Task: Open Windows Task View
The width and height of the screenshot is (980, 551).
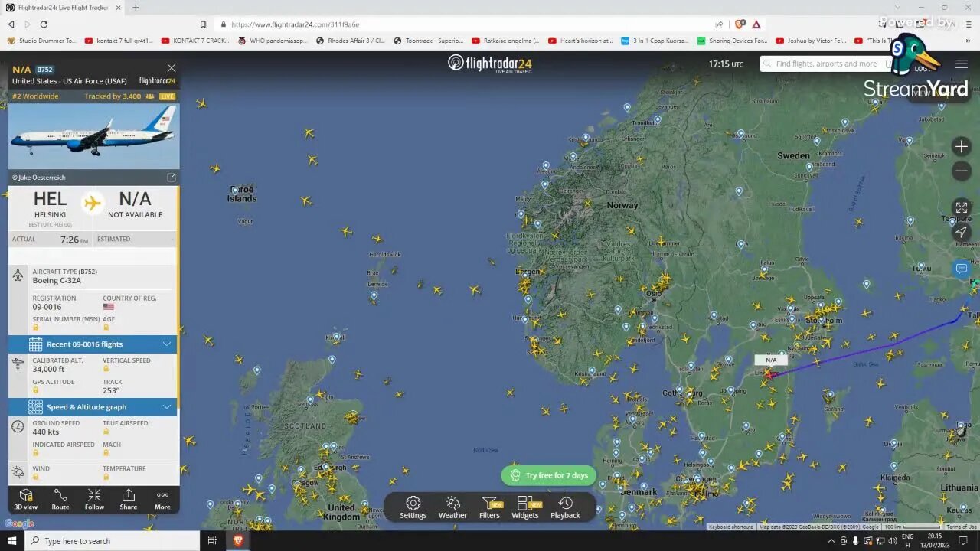Action: [212, 541]
